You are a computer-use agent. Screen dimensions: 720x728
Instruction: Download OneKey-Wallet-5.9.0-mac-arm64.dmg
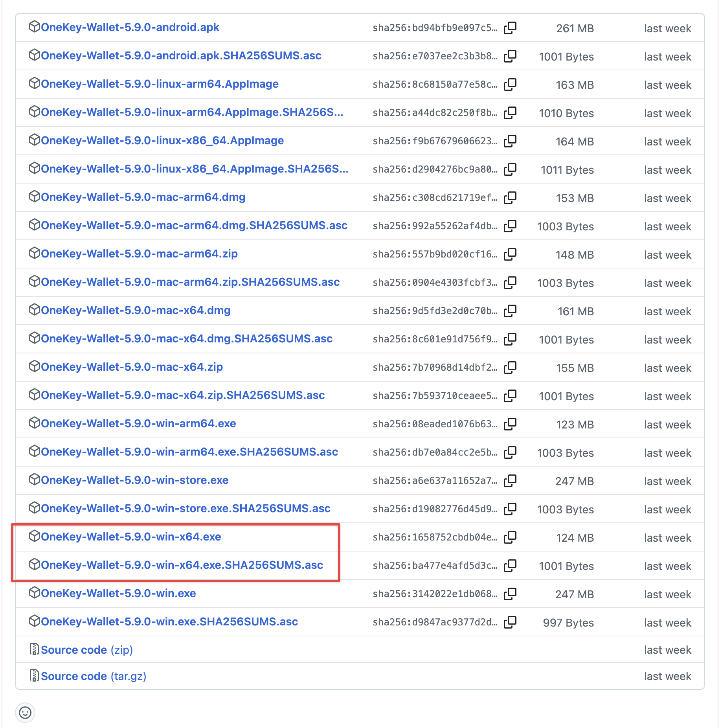(143, 197)
